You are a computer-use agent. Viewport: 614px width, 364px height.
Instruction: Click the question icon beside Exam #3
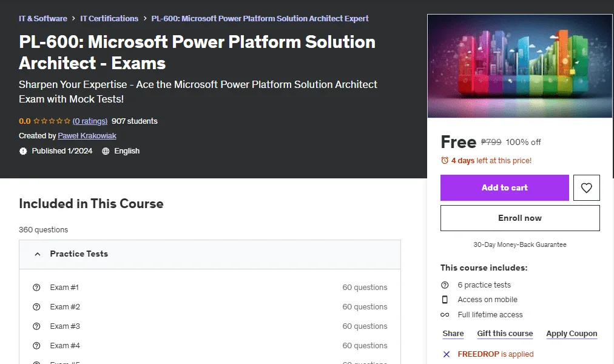[36, 326]
